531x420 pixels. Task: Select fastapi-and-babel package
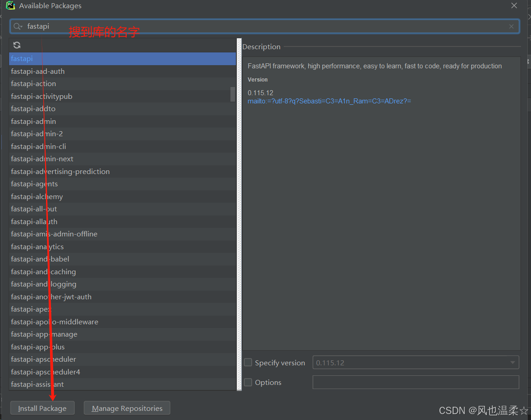click(123, 259)
